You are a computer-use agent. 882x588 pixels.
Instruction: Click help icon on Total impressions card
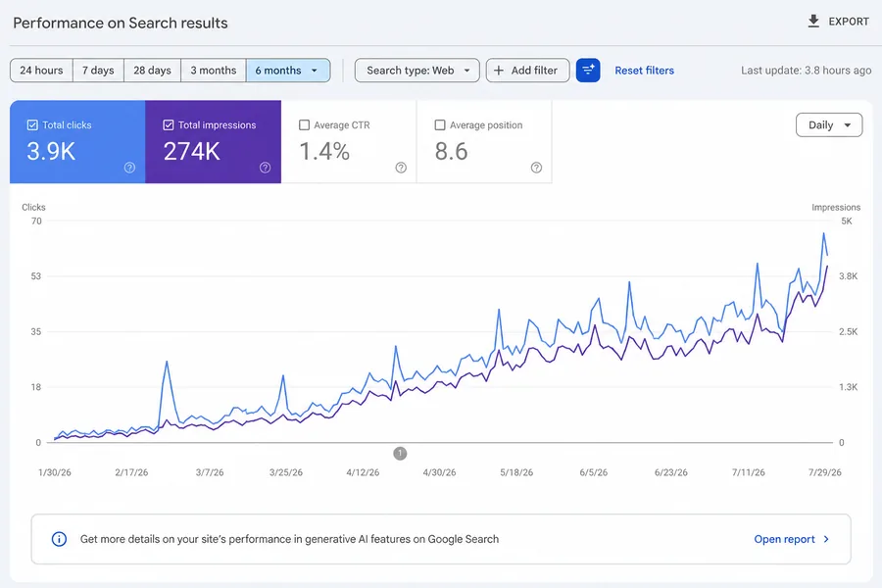(265, 168)
